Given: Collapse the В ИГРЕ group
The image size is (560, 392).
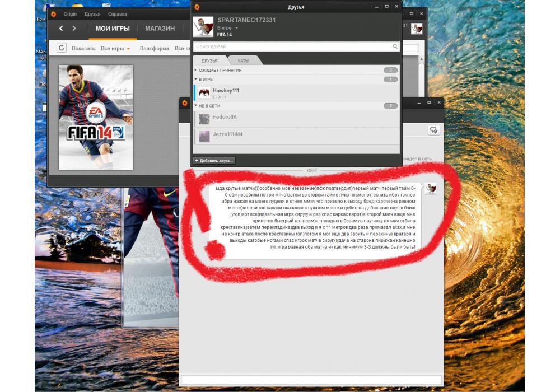Looking at the screenshot, I should click(296, 80).
